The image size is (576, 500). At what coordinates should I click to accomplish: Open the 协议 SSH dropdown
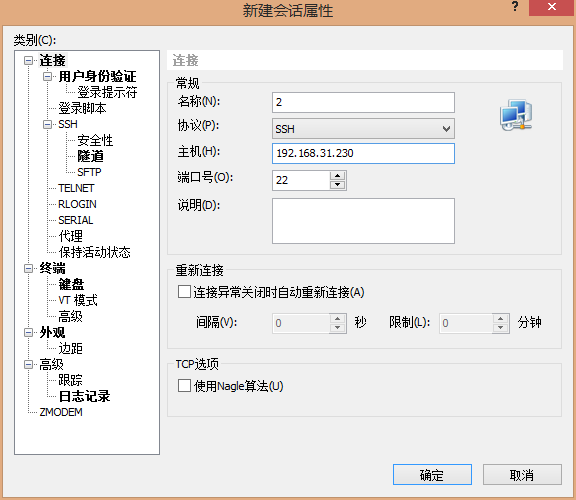pos(363,129)
